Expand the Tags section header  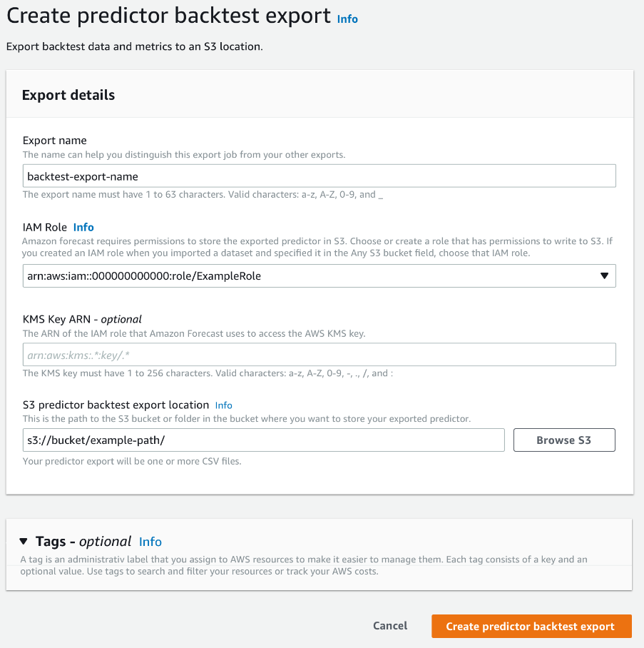click(x=75, y=541)
